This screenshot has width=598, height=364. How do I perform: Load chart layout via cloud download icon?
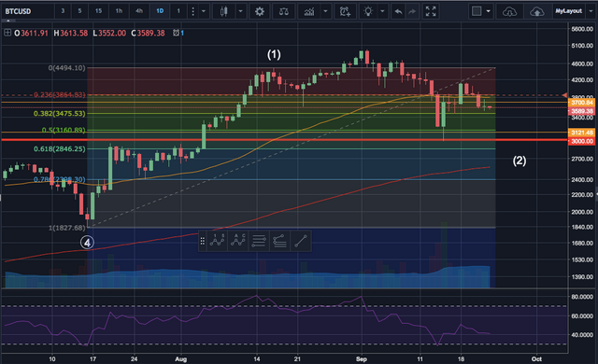[509, 12]
